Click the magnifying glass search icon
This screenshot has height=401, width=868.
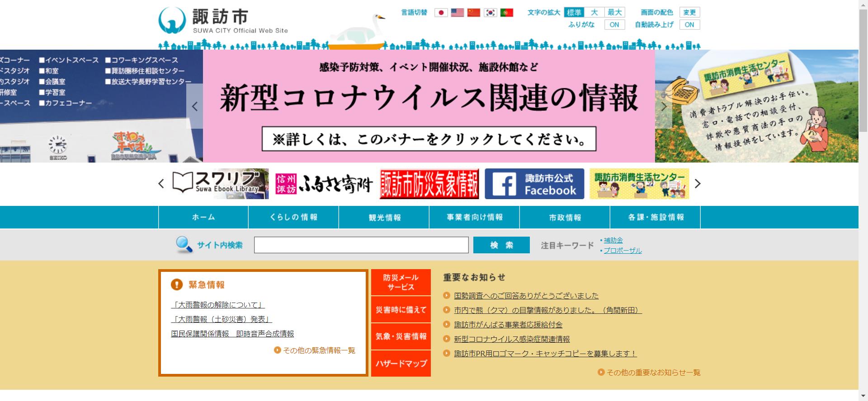pos(184,244)
